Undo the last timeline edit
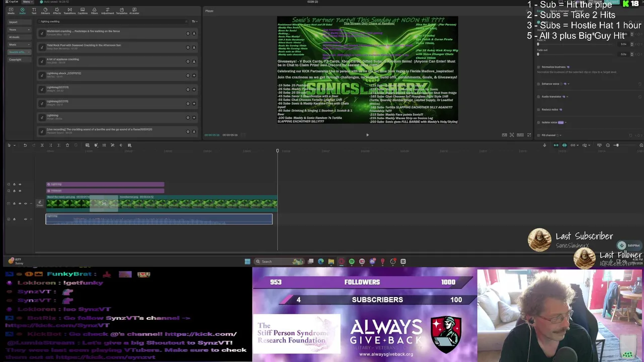The width and height of the screenshot is (644, 362). click(25, 145)
